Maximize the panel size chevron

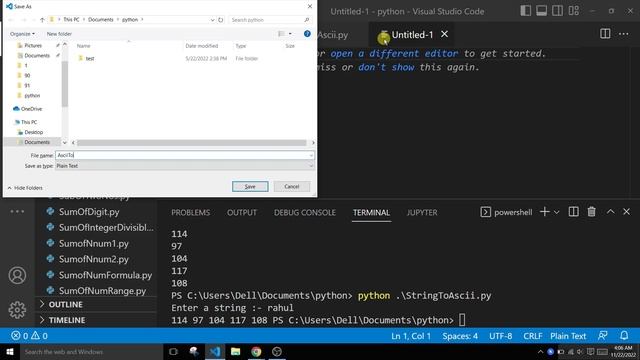click(x=610, y=211)
